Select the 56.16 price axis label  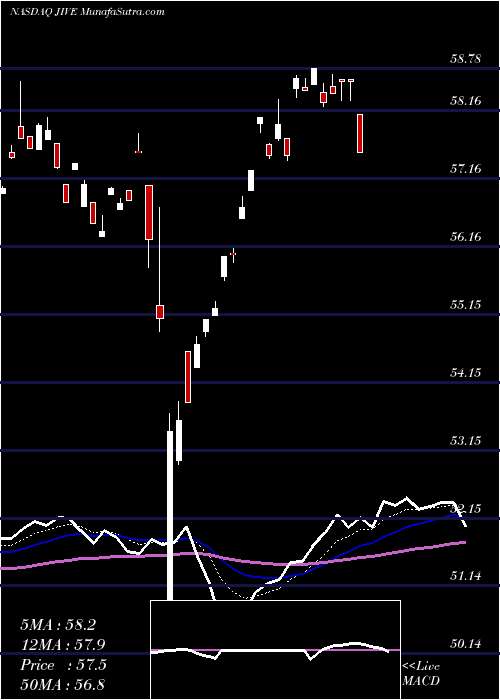tap(466, 236)
